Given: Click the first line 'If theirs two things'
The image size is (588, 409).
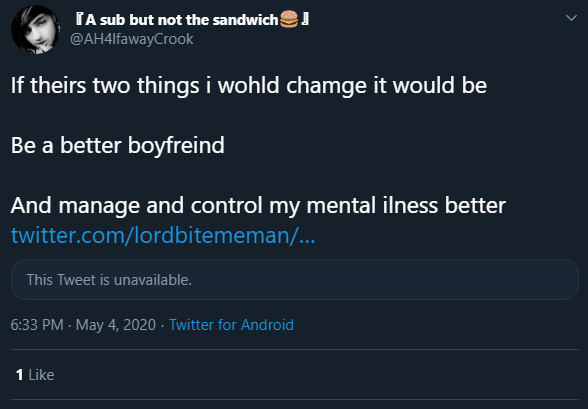Looking at the screenshot, I should (249, 85).
